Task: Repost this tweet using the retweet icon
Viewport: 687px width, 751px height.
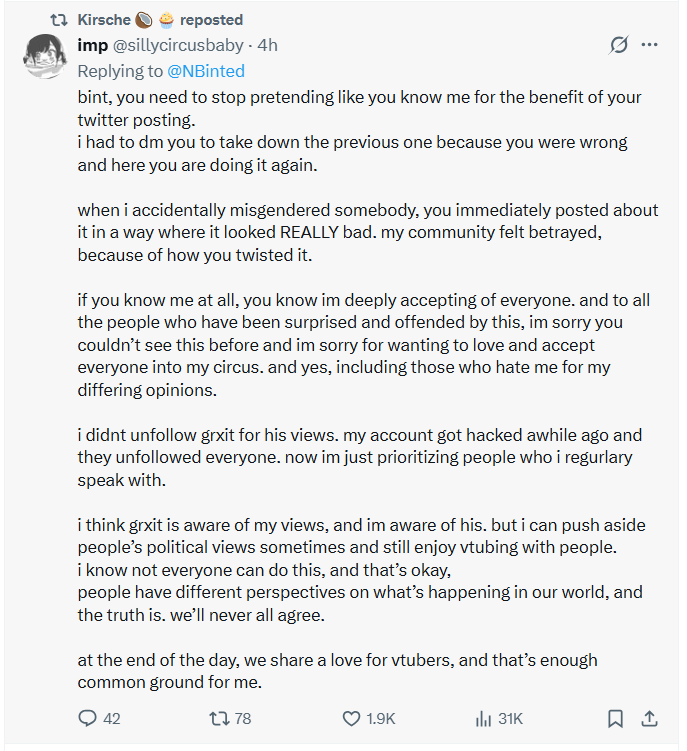Action: coord(217,718)
